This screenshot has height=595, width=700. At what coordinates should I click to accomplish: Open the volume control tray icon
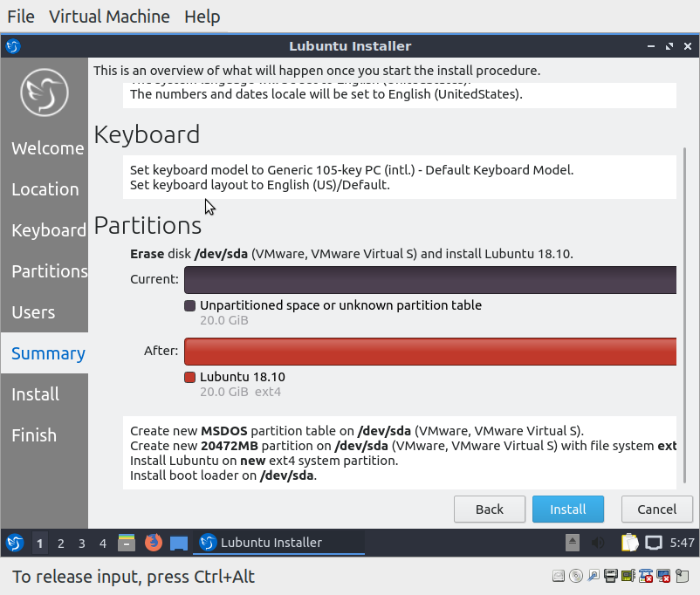coord(599,543)
